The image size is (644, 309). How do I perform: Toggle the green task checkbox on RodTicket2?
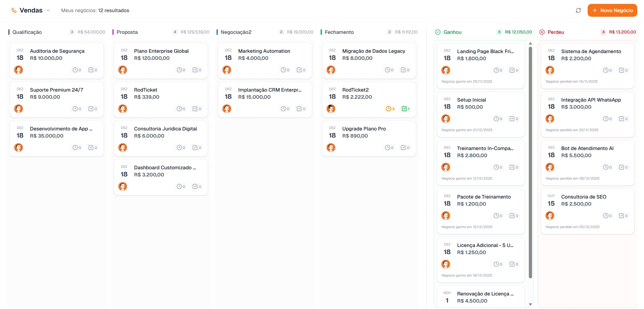404,109
